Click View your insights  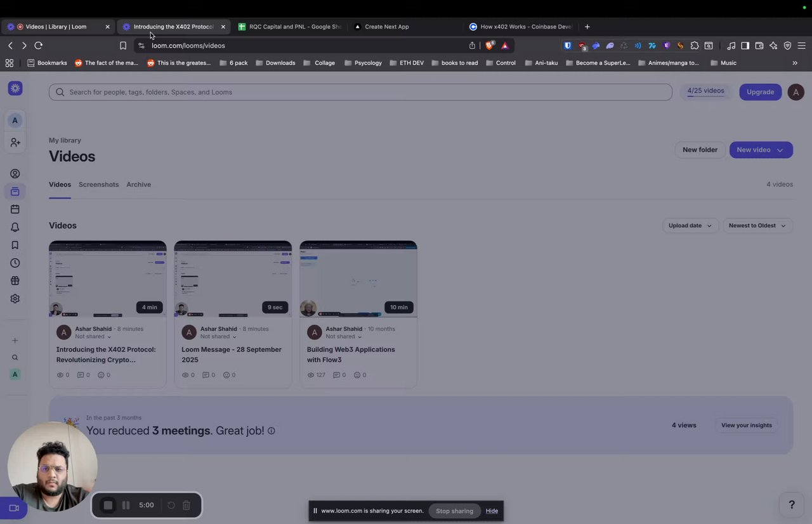(x=746, y=425)
